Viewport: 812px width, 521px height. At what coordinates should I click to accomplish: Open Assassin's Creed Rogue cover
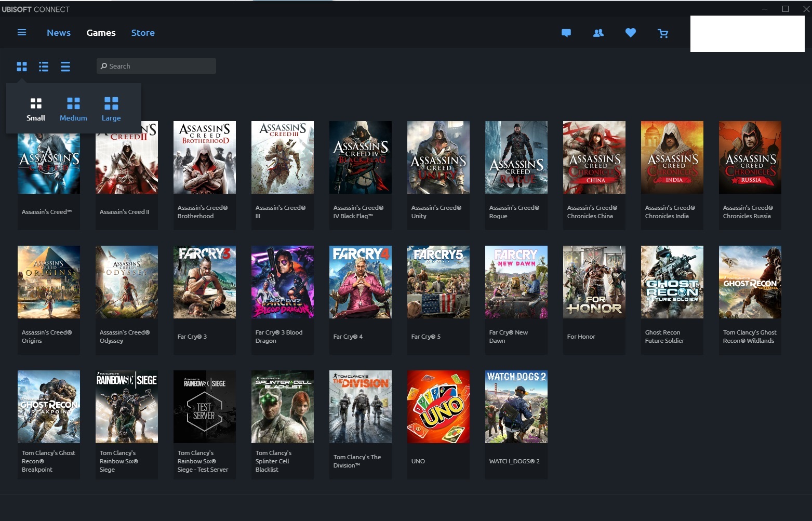[x=516, y=157]
